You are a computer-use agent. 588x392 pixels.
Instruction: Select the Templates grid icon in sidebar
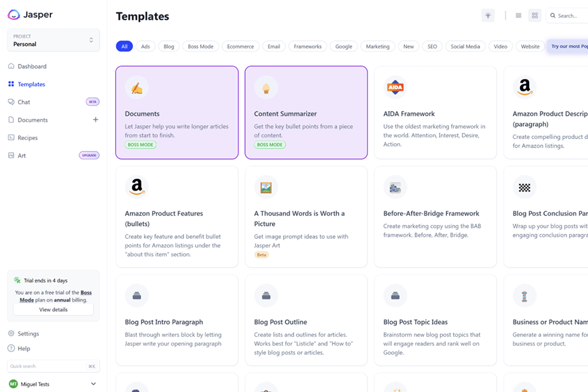pos(11,84)
